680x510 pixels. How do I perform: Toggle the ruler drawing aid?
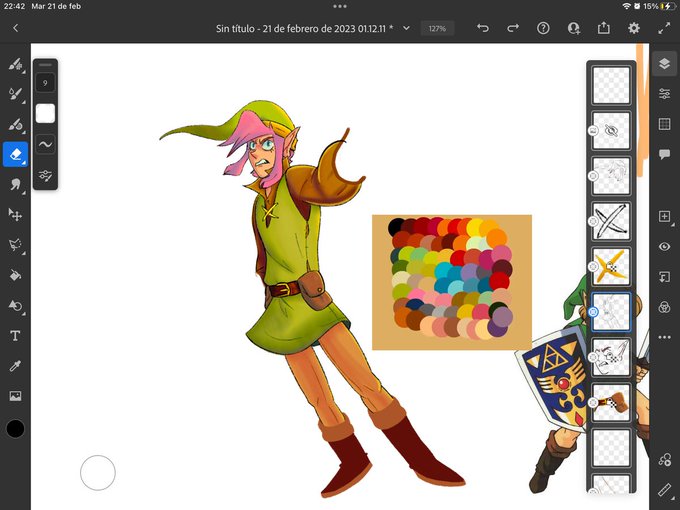(664, 490)
